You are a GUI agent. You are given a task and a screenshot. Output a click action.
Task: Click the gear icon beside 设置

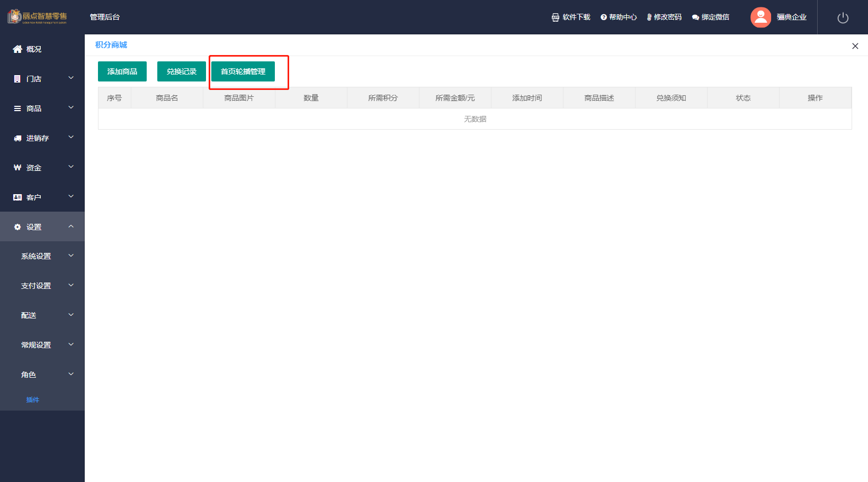[x=17, y=227]
